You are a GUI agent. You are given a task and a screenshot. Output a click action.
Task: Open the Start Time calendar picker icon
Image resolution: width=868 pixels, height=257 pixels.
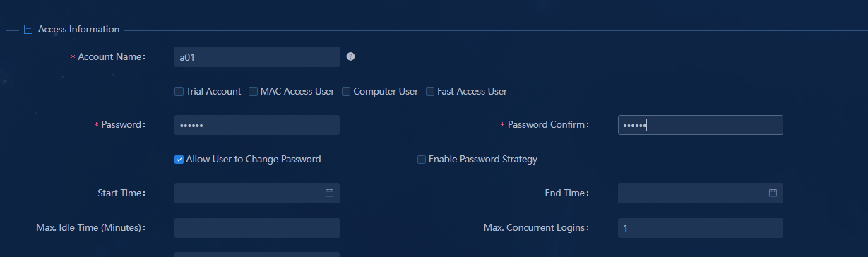[329, 193]
